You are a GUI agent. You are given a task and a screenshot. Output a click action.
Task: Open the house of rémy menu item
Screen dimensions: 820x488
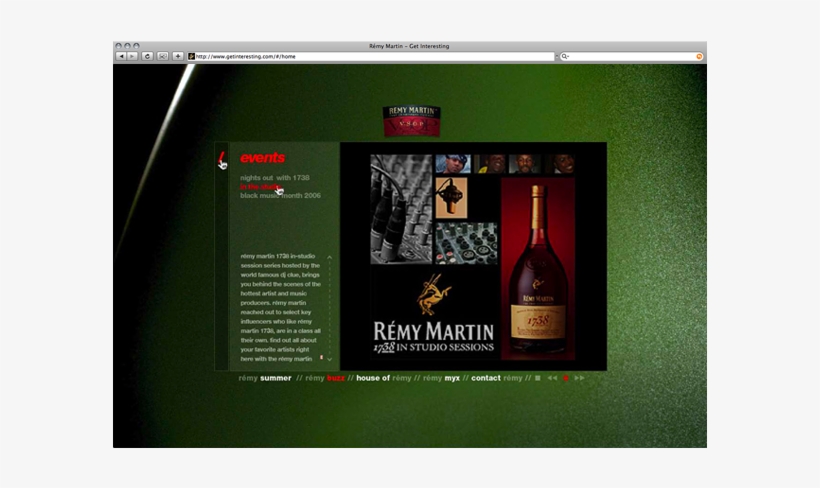(383, 378)
